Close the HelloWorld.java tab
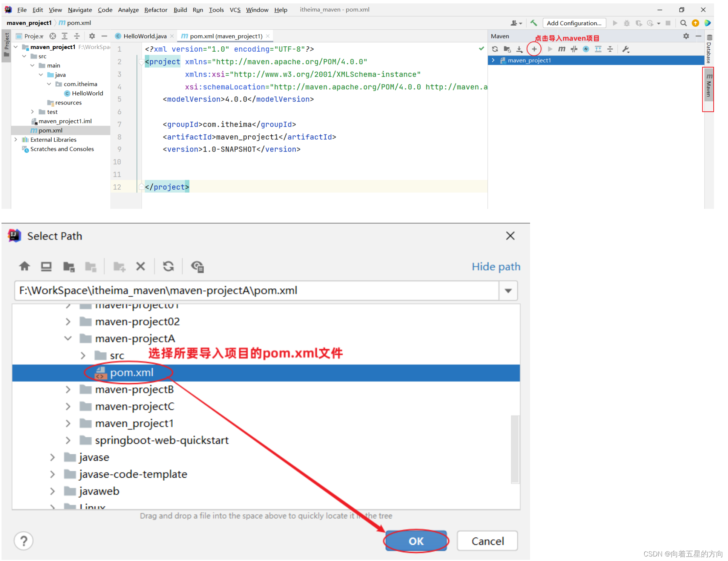728x561 pixels. click(x=172, y=36)
